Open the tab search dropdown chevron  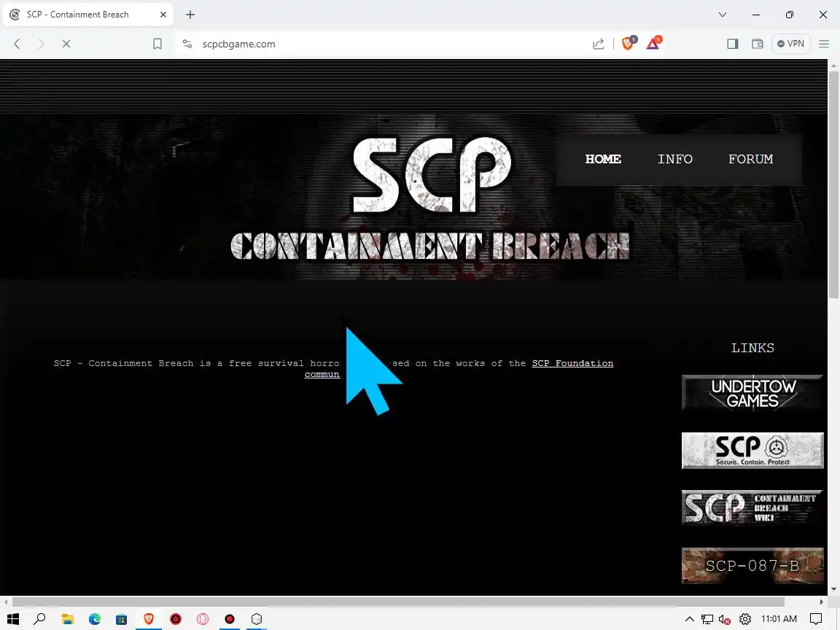click(722, 15)
